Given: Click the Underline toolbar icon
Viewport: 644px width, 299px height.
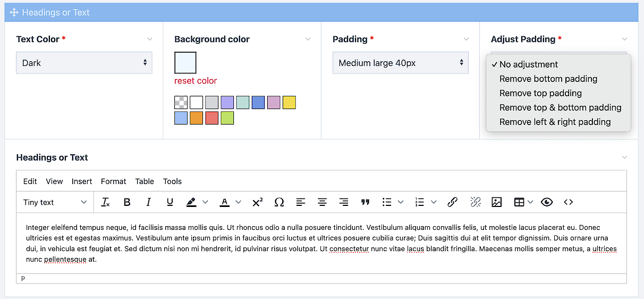Looking at the screenshot, I should click(170, 202).
